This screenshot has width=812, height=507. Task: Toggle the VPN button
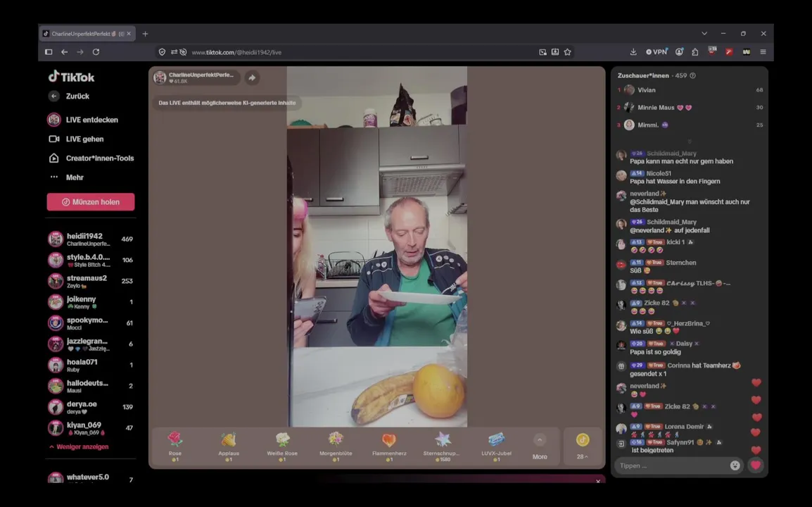point(656,52)
